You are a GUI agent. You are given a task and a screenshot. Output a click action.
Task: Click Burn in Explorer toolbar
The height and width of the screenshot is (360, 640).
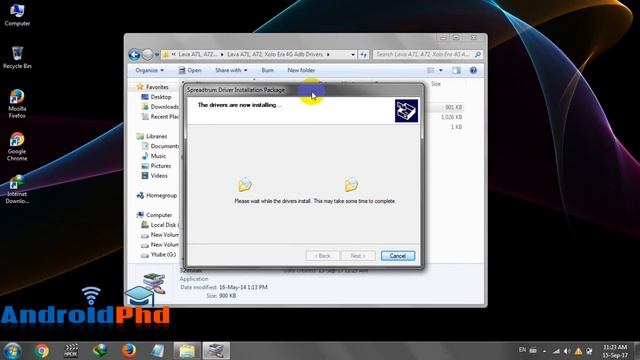[x=267, y=70]
